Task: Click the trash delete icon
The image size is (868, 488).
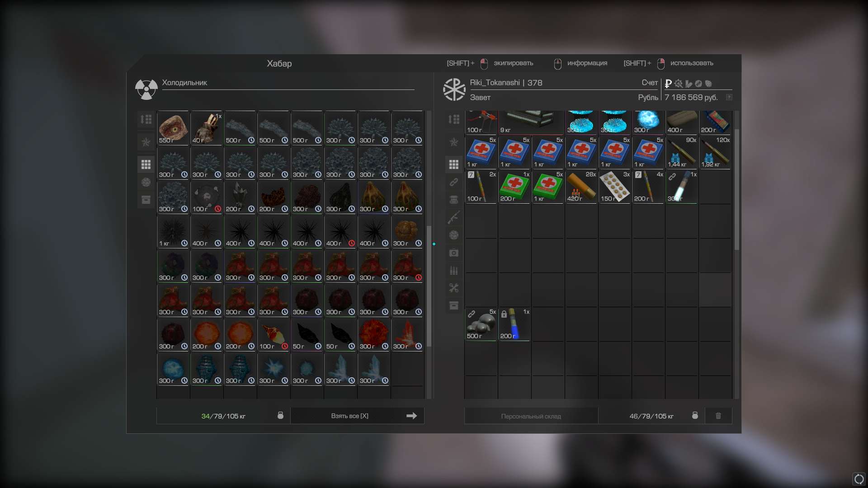Action: pyautogui.click(x=718, y=416)
